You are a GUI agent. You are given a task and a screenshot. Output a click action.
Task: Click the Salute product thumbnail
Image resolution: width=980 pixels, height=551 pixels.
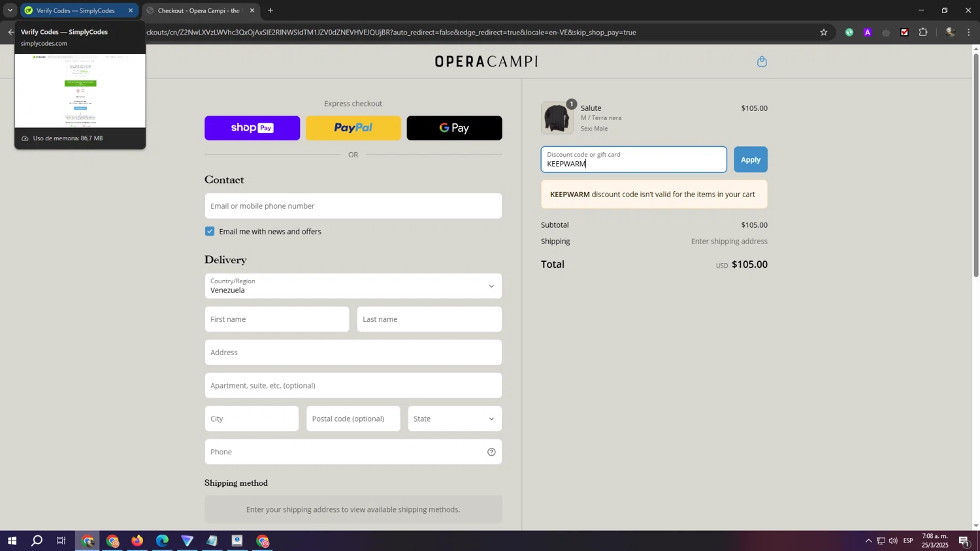(557, 118)
